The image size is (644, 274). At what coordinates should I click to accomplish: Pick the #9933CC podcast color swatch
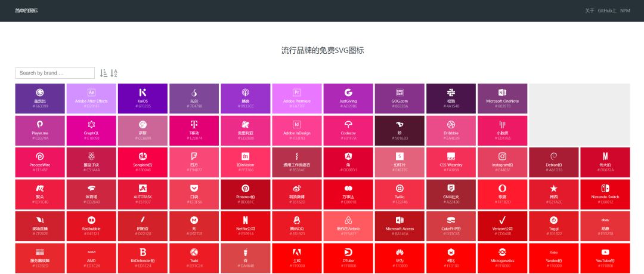click(245, 98)
